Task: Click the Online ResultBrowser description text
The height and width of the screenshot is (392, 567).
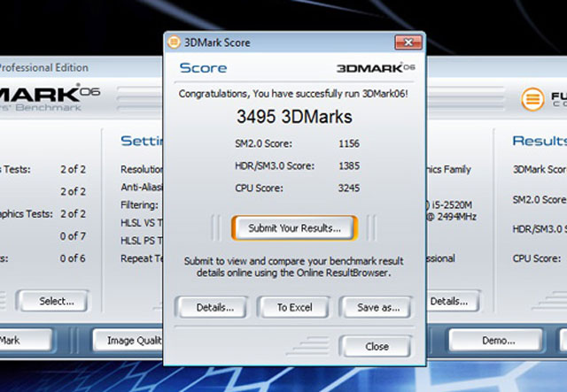Action: pos(293,266)
